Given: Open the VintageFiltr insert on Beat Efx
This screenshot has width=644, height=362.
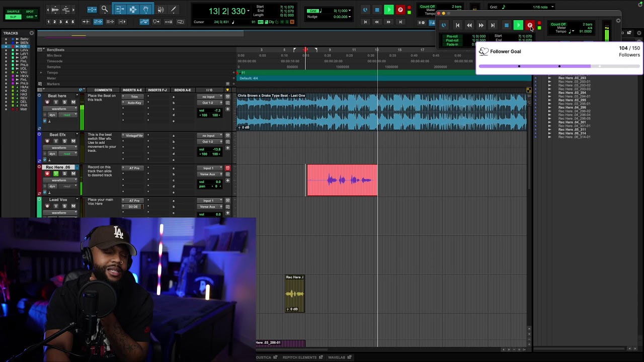Looking at the screenshot, I should 134,136.
